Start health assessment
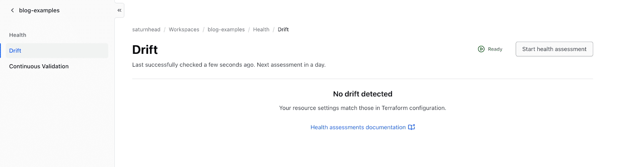The image size is (644, 167). tap(554, 49)
